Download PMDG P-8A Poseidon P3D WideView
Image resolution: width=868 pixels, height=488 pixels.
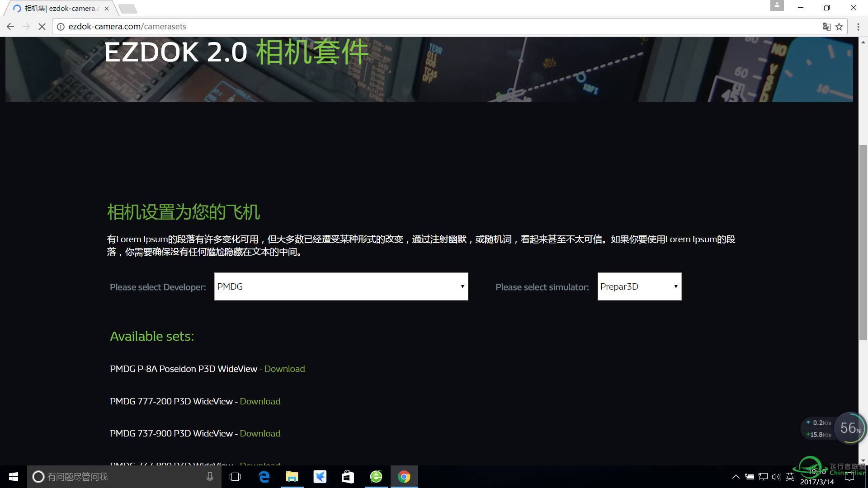click(284, 369)
